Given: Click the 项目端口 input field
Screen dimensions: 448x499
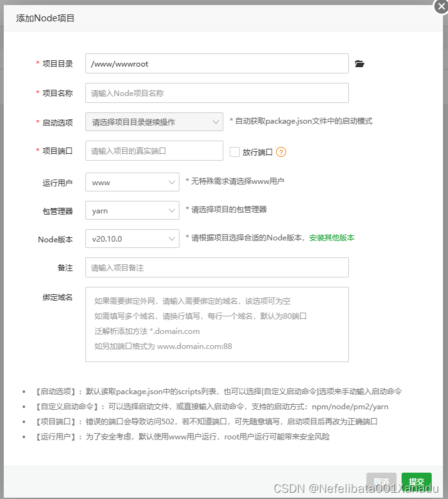Looking at the screenshot, I should point(154,151).
